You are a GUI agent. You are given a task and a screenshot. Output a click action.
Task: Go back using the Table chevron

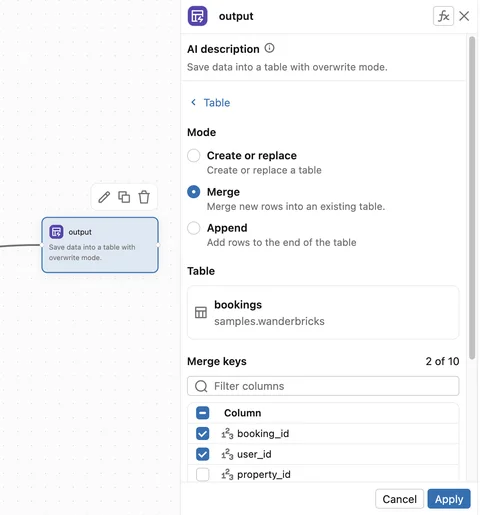[x=193, y=102]
